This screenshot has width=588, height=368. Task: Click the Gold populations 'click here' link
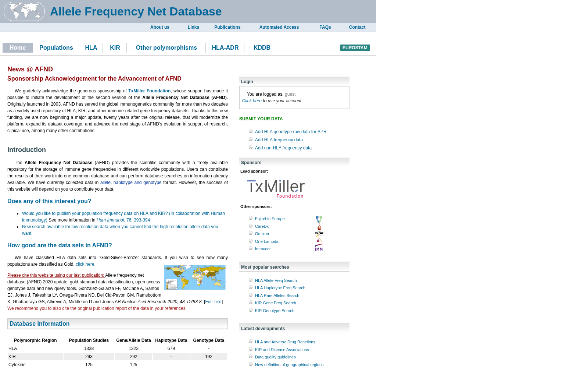tap(85, 264)
